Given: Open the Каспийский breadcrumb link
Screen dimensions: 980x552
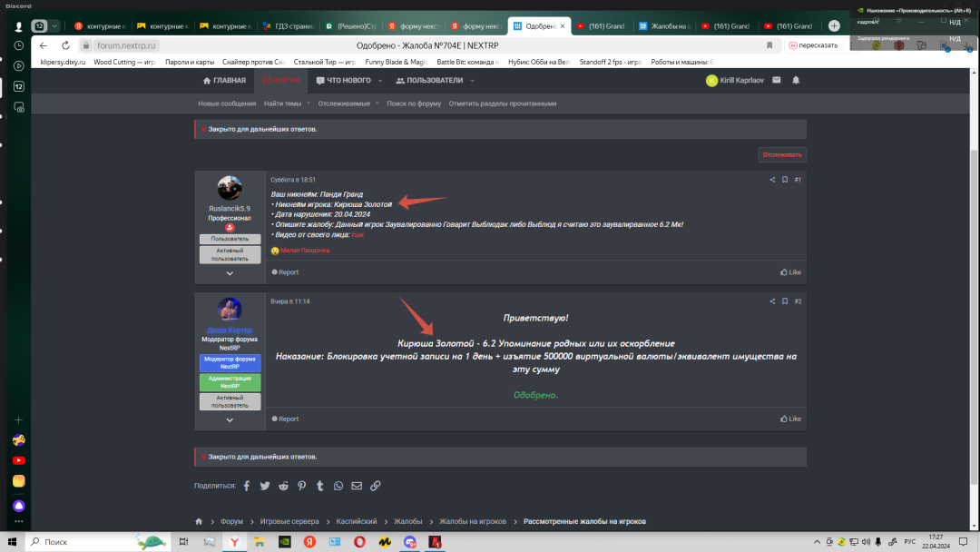Looking at the screenshot, I should (357, 521).
